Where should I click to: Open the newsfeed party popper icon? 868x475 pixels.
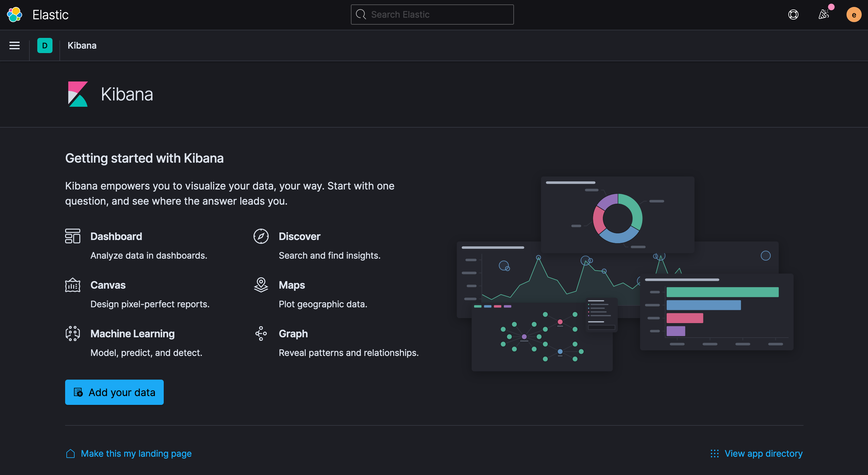(823, 15)
